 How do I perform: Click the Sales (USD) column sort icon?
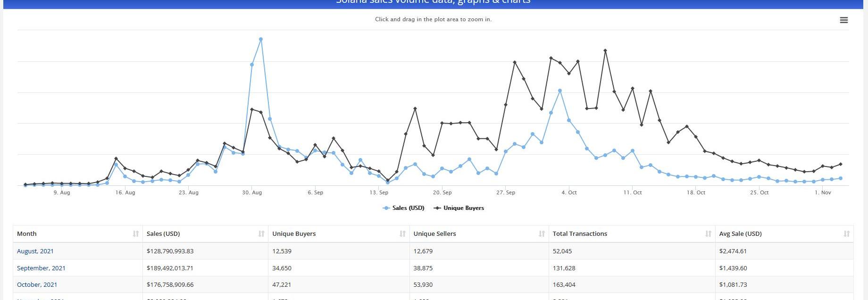point(261,234)
